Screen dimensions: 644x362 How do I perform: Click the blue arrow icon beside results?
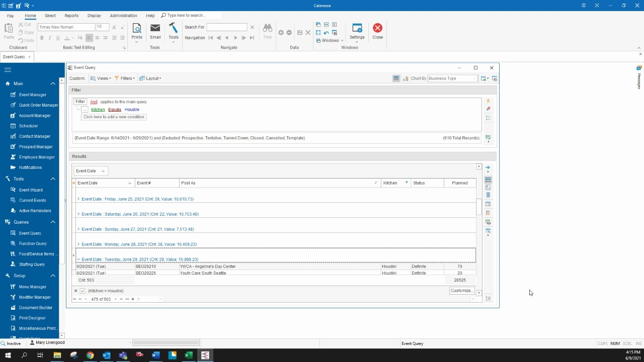click(488, 167)
